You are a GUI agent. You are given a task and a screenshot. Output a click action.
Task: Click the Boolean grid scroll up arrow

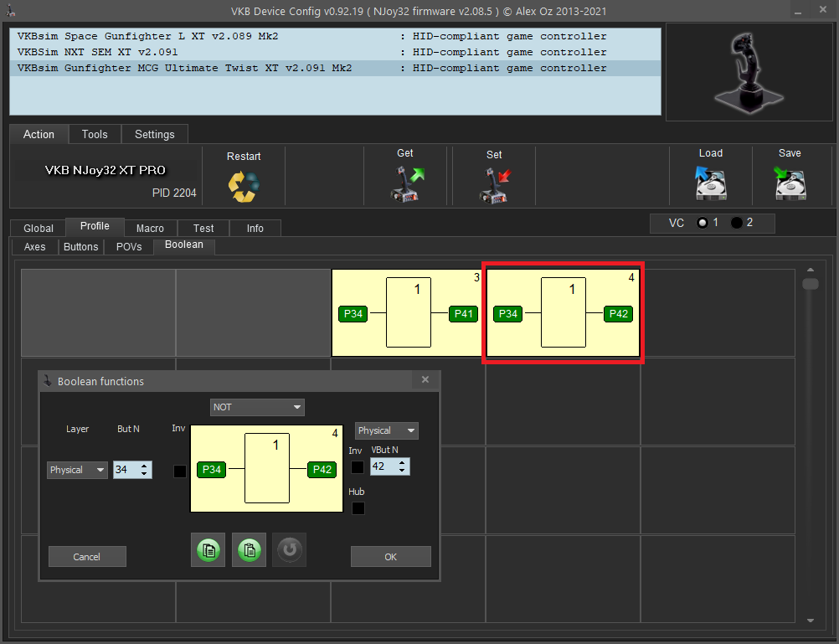point(811,270)
